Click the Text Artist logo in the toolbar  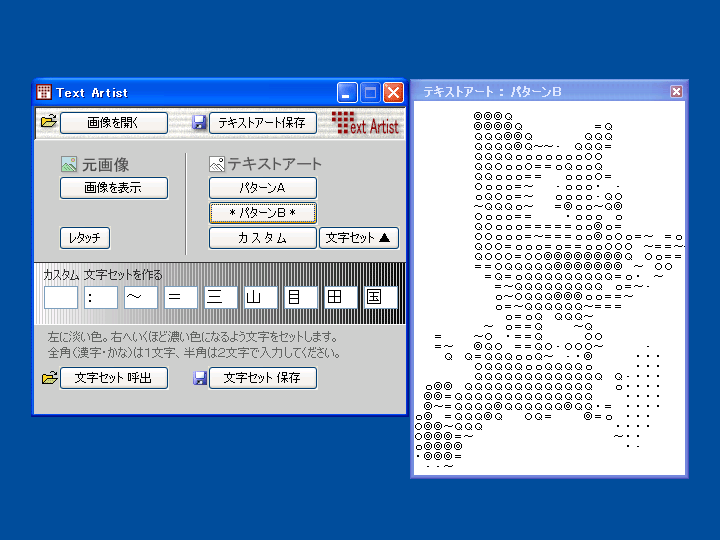(x=365, y=123)
